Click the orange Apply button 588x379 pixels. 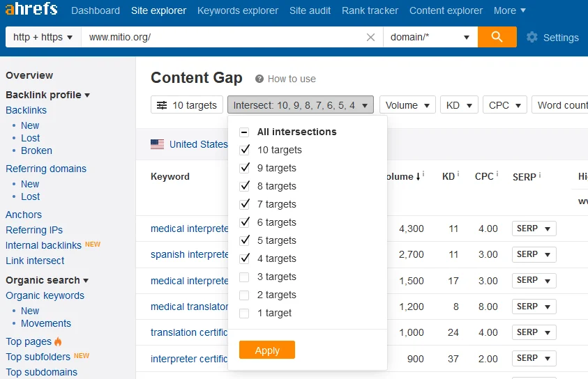click(x=267, y=350)
